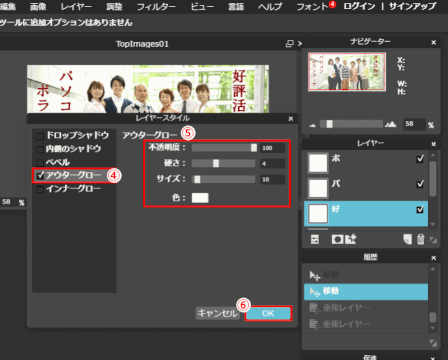Click the Layers panel scroll down arrow
Image resolution: width=448 pixels, height=360 pixels.
(x=433, y=224)
